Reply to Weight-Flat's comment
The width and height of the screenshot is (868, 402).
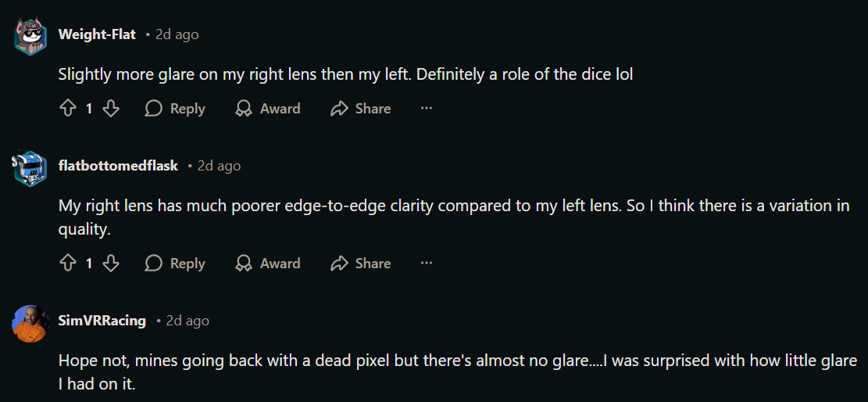175,108
